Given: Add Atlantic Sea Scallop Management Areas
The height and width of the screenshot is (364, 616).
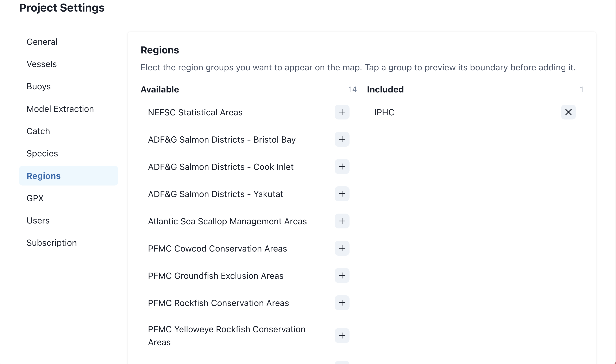Looking at the screenshot, I should tap(342, 221).
